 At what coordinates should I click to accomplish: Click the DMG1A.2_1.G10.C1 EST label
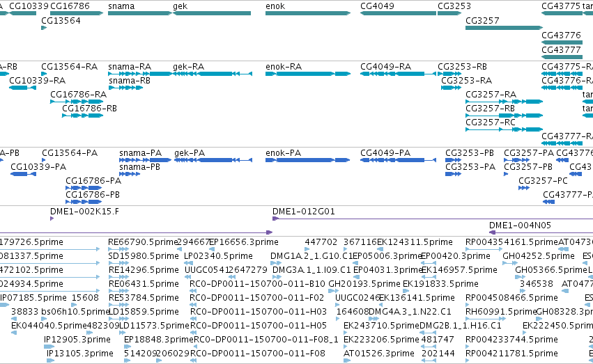click(311, 256)
